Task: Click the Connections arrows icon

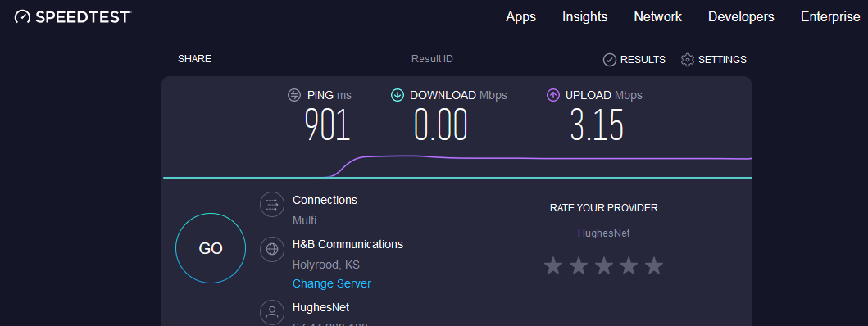Action: [272, 204]
